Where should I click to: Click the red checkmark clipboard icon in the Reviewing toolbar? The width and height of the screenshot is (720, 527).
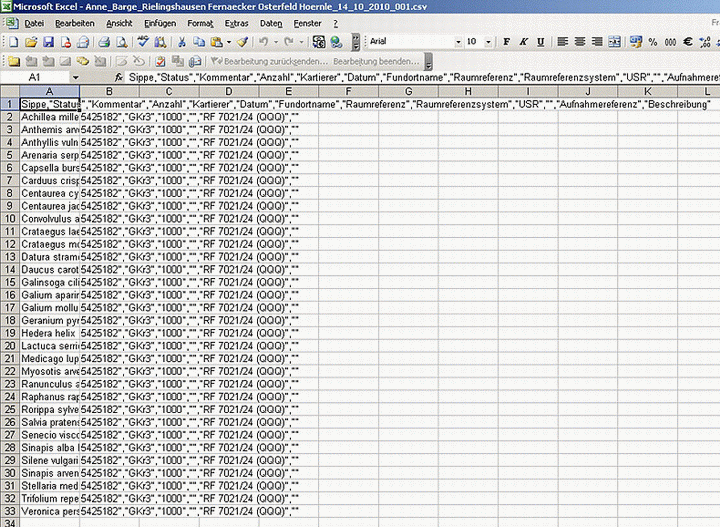[160, 61]
